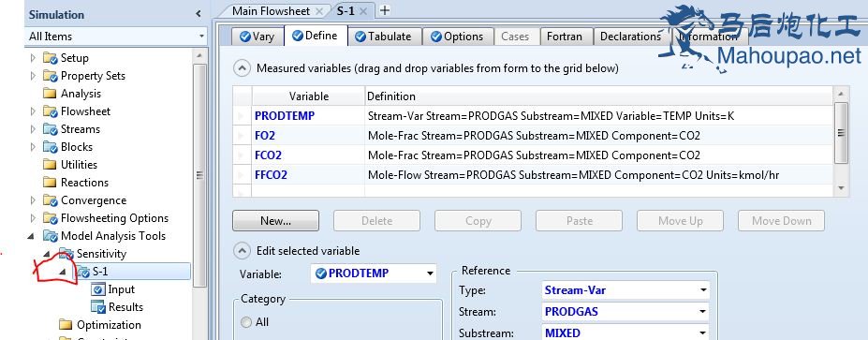Click the Reactions folder icon

click(x=51, y=183)
